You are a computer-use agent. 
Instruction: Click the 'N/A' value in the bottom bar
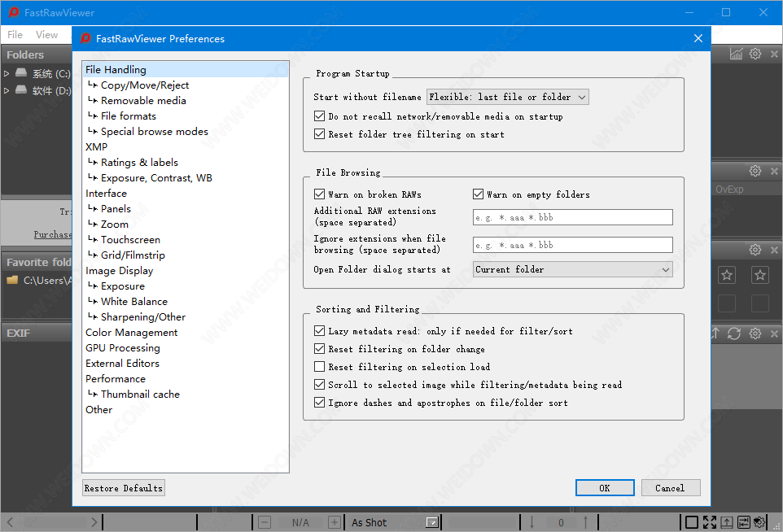300,522
